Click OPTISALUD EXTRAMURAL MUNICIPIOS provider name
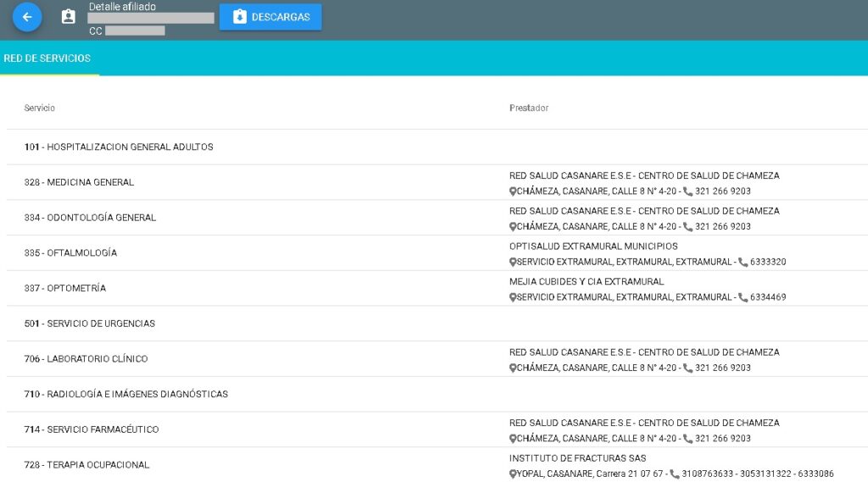868x482 pixels. [593, 247]
